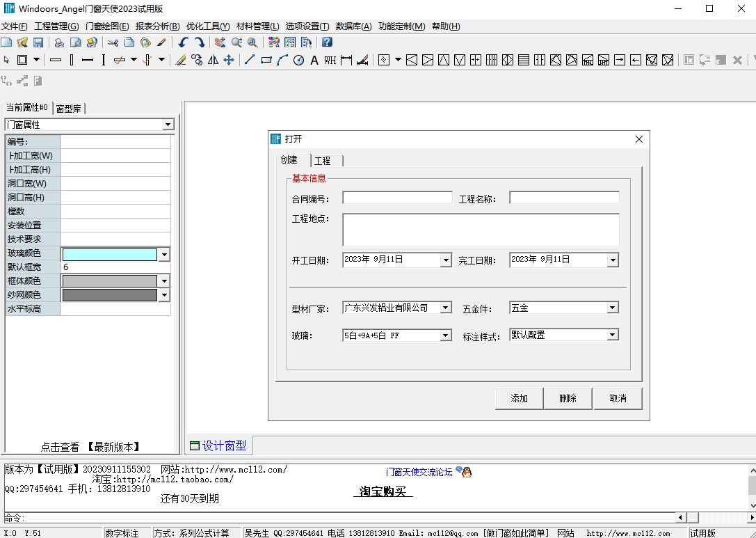Select the outer frame rectangle tool

tap(22, 60)
